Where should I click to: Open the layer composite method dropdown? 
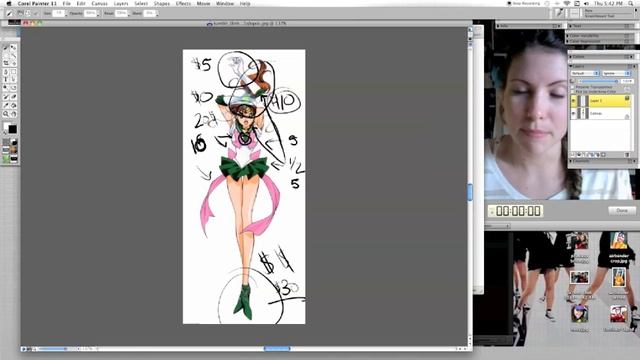tap(584, 73)
